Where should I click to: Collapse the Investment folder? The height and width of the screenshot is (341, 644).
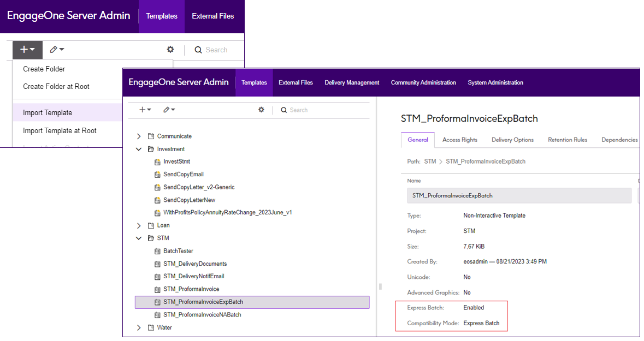(x=139, y=149)
